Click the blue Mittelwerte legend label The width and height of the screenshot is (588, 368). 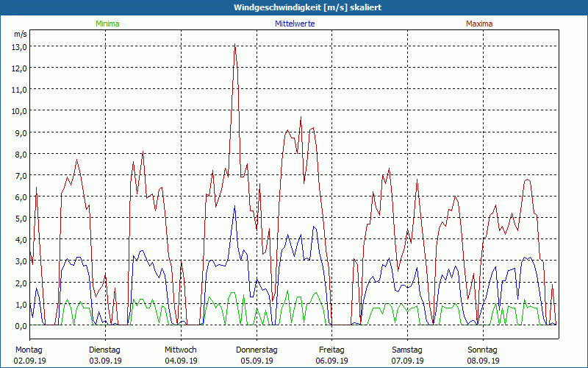tap(295, 24)
